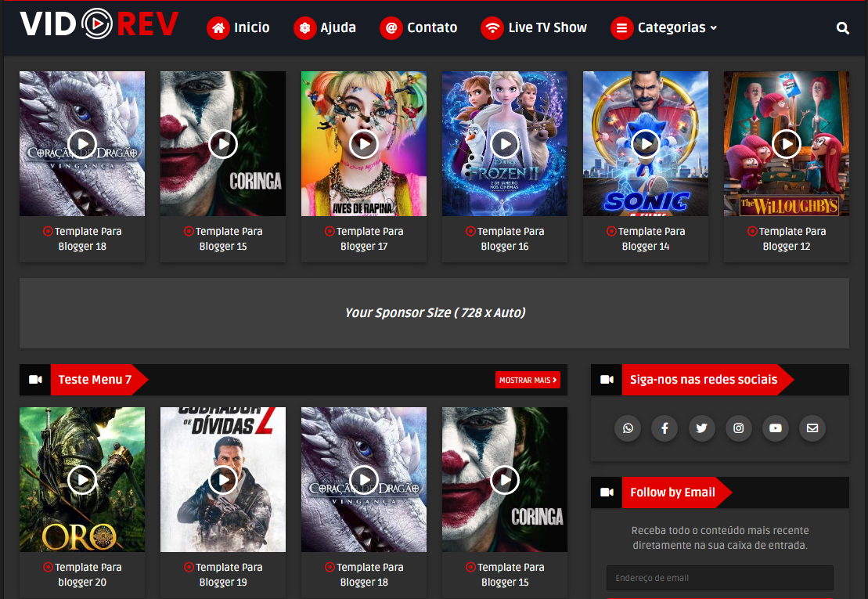Viewport: 868px width, 599px height.
Task: Open Template Para Blogger 12 title link
Action: pyautogui.click(x=787, y=239)
